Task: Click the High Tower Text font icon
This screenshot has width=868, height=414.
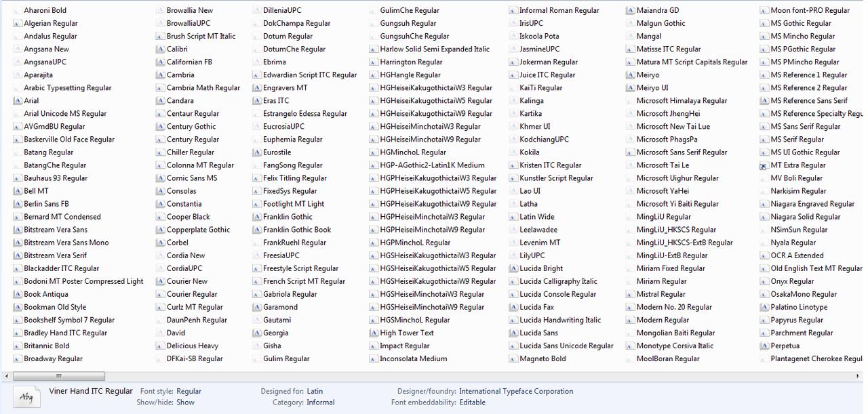Action: click(374, 333)
